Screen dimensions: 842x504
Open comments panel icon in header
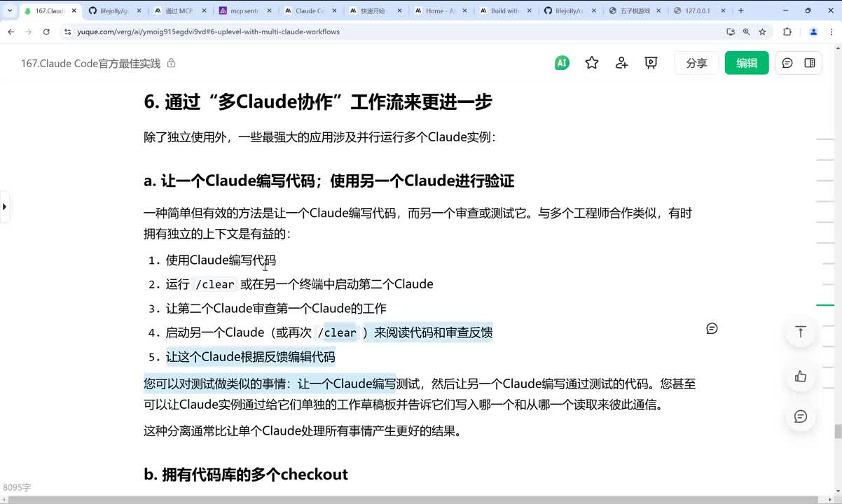pyautogui.click(x=787, y=63)
